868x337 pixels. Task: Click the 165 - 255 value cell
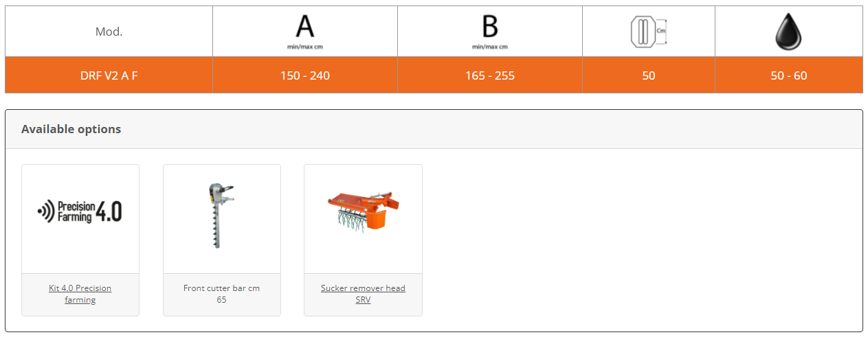click(x=489, y=75)
